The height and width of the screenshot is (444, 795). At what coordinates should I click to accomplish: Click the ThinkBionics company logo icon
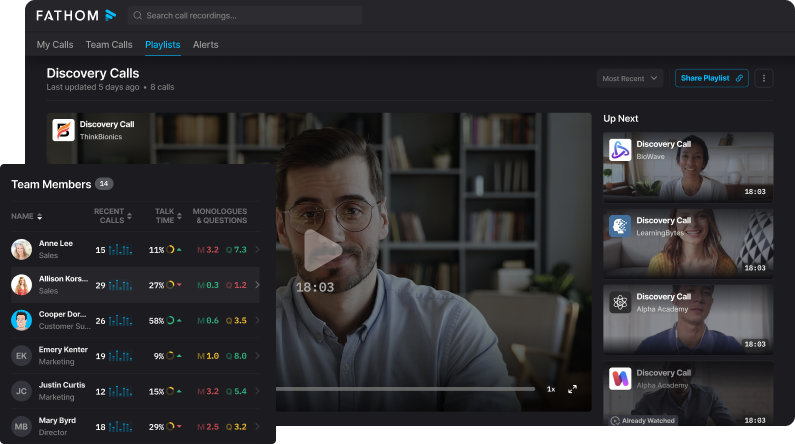click(64, 130)
